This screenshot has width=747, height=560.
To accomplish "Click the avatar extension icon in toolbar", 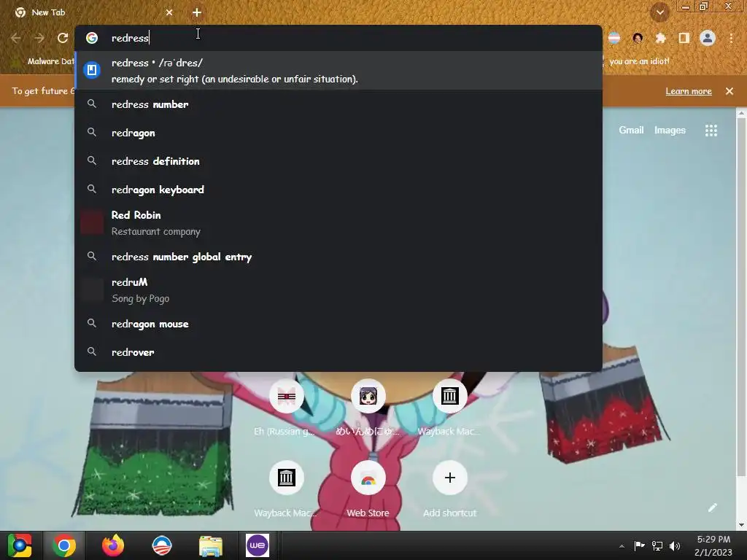I will pos(638,38).
